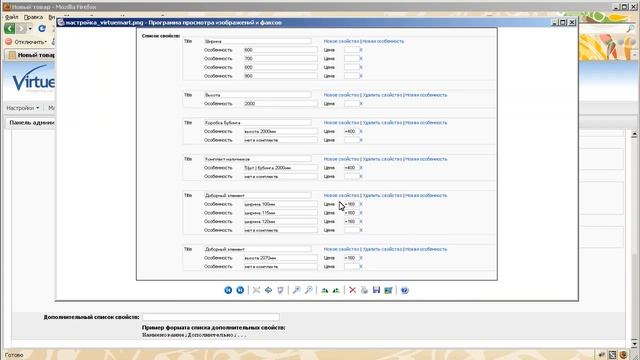Viewport: 640px width, 360px height.
Task: Start slideshow from viewer toolbar
Action: coord(280,290)
